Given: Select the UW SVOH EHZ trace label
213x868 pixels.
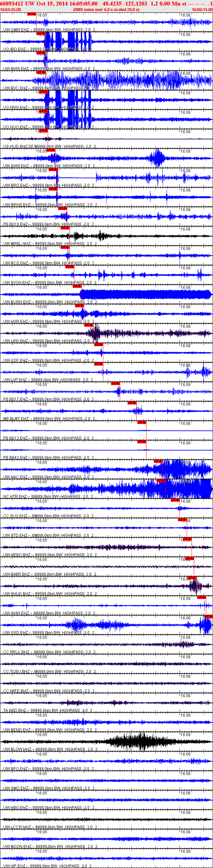Looking at the screenshot, I should click(50, 283).
